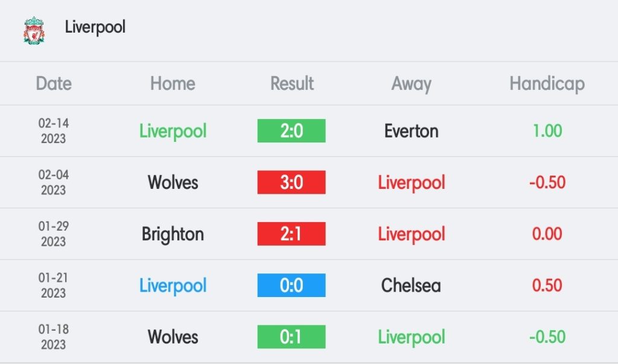Click the Liverpool club crest icon
618x364 pixels.
tap(34, 30)
